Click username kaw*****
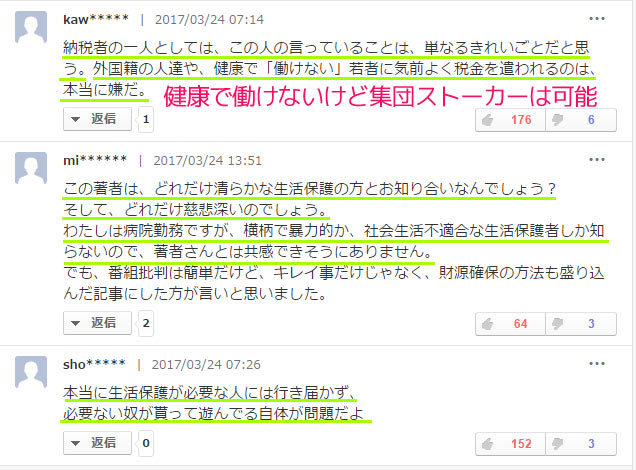This screenshot has height=470, width=636. click(96, 19)
